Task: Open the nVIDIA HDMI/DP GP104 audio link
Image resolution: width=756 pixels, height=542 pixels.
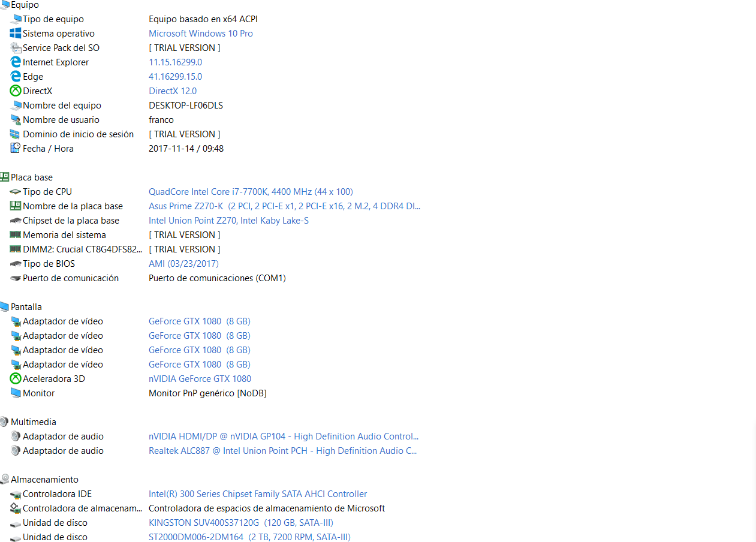Action: click(x=284, y=436)
